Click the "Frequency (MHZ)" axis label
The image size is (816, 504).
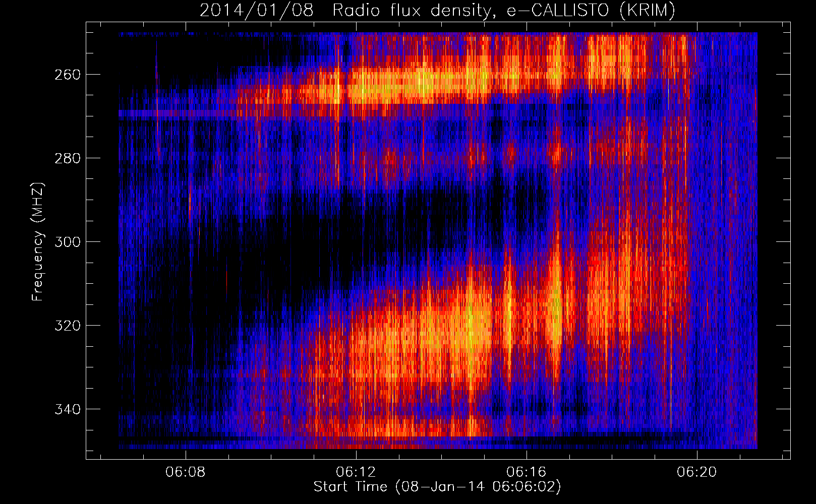coord(38,241)
